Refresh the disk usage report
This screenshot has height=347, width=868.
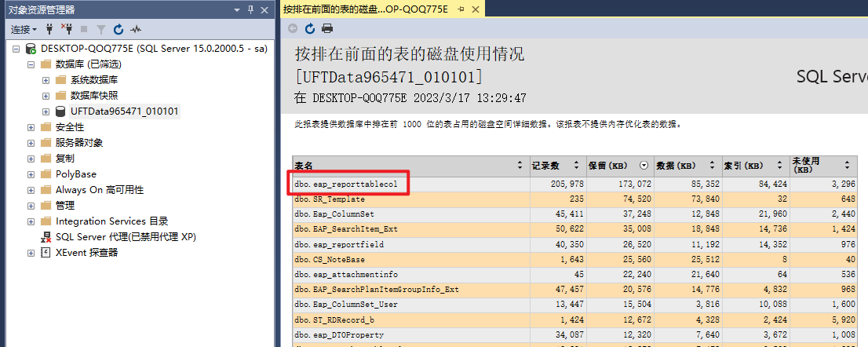[309, 28]
